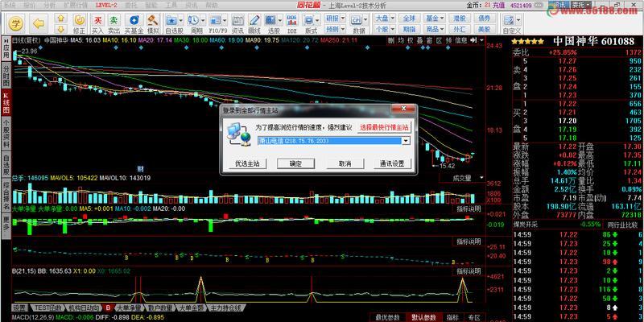644x322 pixels.
Task: Select the 最优参数 optimal parameters tab
Action: [x=388, y=317]
